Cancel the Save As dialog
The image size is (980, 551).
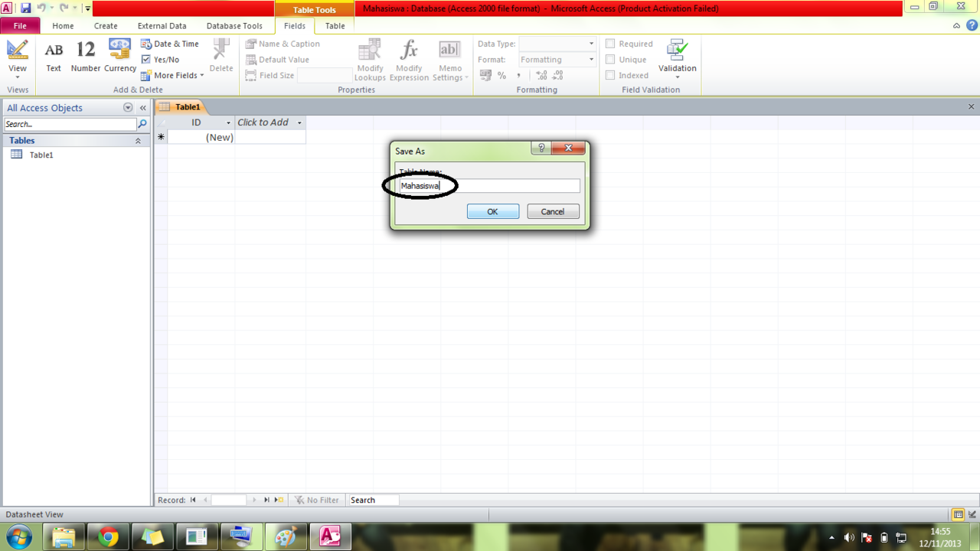[x=552, y=211]
